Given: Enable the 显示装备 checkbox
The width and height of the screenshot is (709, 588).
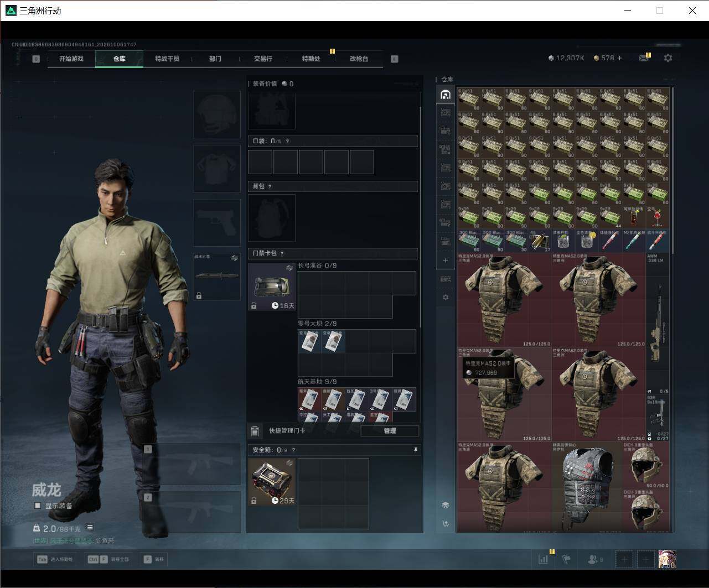Looking at the screenshot, I should 38,506.
